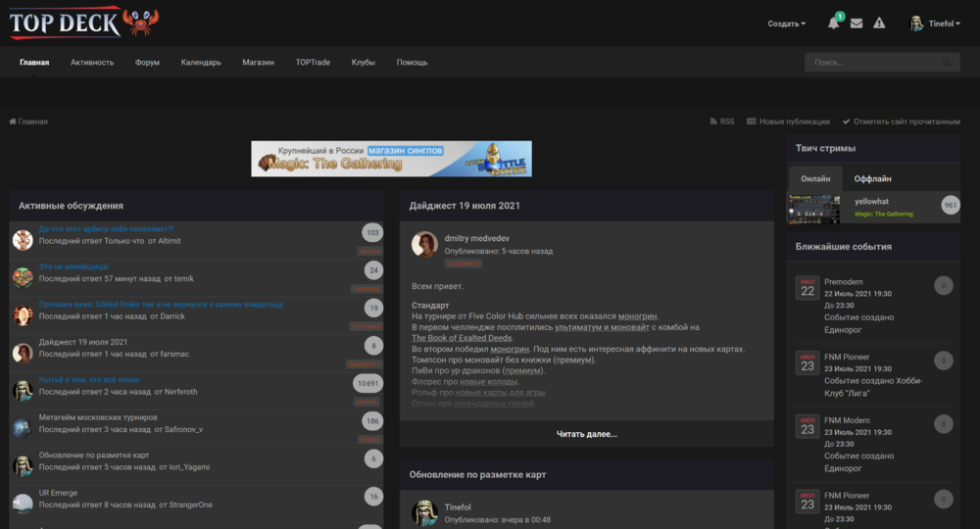The height and width of the screenshot is (529, 980).
Task: Click the Magic: The Gathering singles banner
Action: (x=391, y=159)
